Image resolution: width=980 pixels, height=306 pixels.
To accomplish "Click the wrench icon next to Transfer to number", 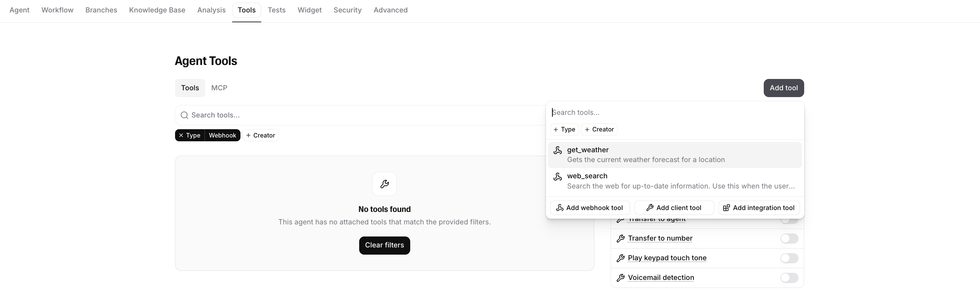I will coord(620,238).
